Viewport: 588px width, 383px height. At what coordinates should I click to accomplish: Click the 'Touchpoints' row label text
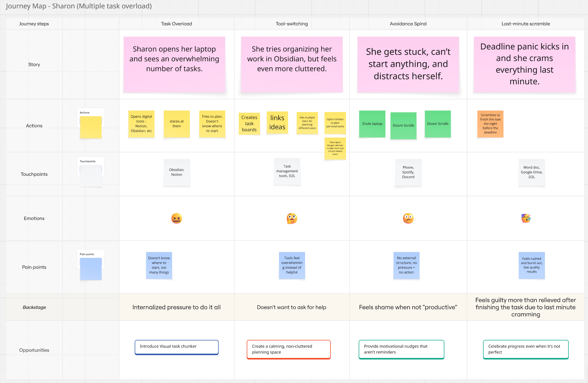point(34,174)
